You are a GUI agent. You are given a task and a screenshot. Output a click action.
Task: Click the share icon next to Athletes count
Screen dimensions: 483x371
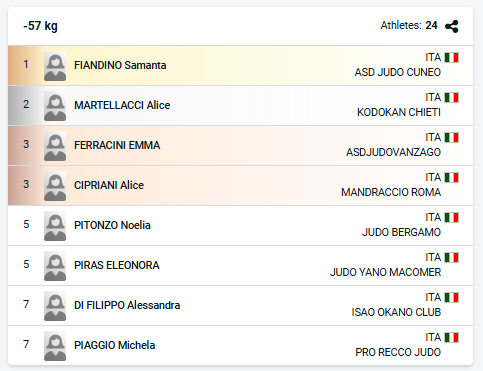pyautogui.click(x=452, y=26)
